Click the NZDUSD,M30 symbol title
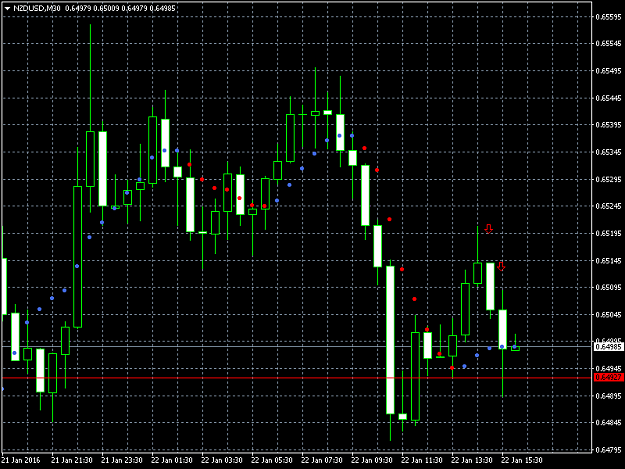Image resolution: width=625 pixels, height=469 pixels. [x=37, y=8]
